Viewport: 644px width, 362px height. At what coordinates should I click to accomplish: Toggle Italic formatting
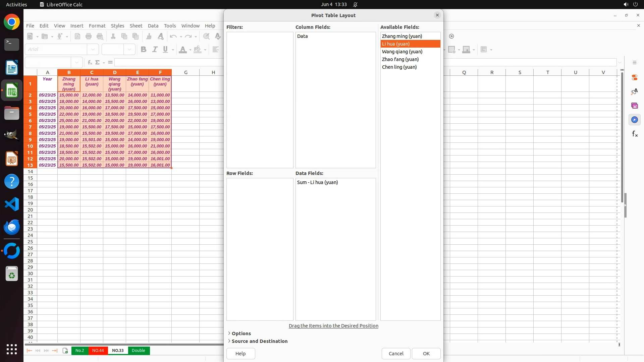[155, 50]
